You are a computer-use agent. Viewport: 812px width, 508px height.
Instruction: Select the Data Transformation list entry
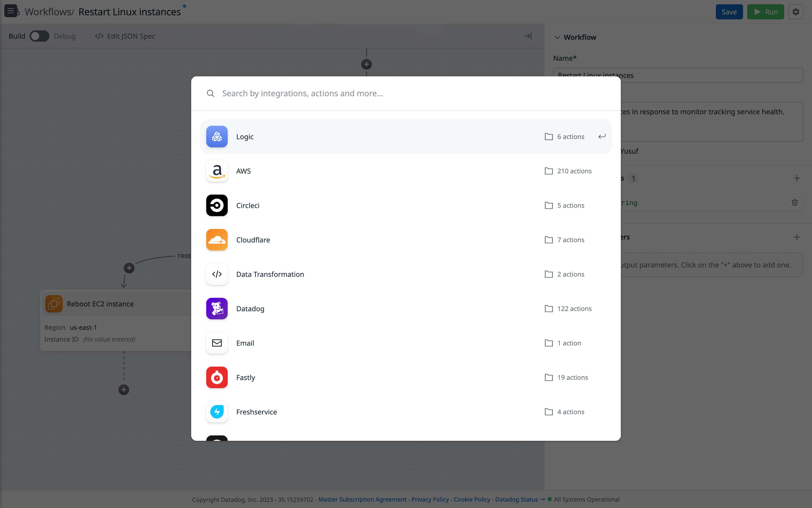pos(406,274)
